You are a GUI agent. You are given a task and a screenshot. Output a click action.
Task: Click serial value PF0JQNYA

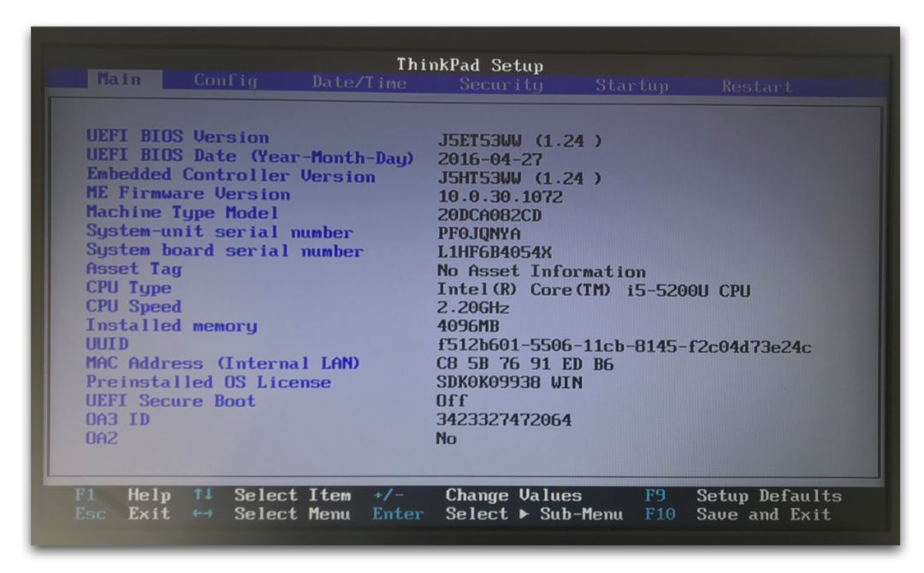[x=479, y=233]
